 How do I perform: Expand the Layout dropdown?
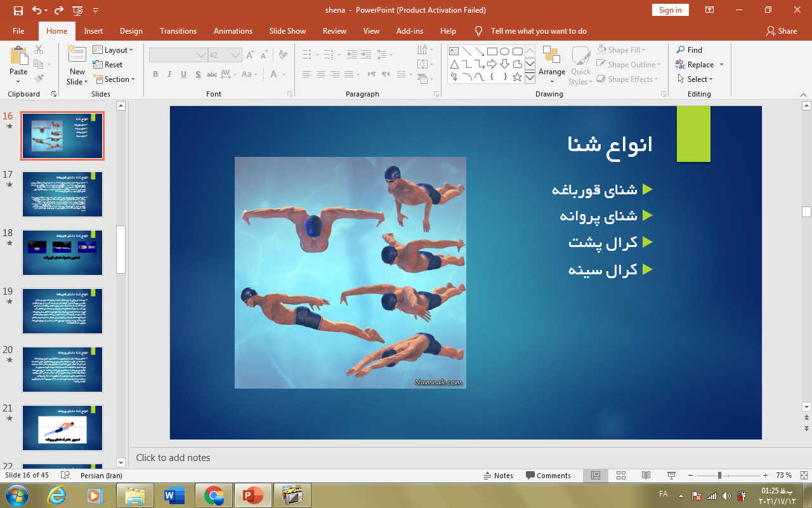coord(113,50)
